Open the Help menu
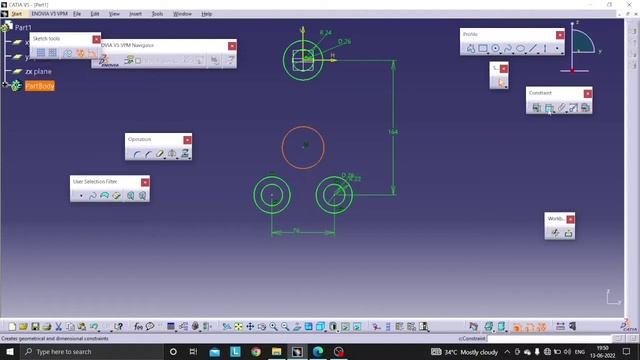Viewport: 640px width, 360px height. tap(207, 14)
